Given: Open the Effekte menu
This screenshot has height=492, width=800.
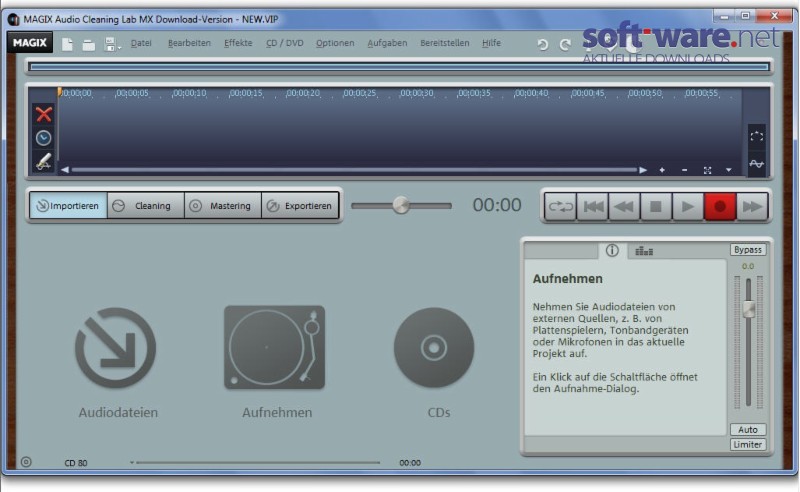Looking at the screenshot, I should pos(238,43).
